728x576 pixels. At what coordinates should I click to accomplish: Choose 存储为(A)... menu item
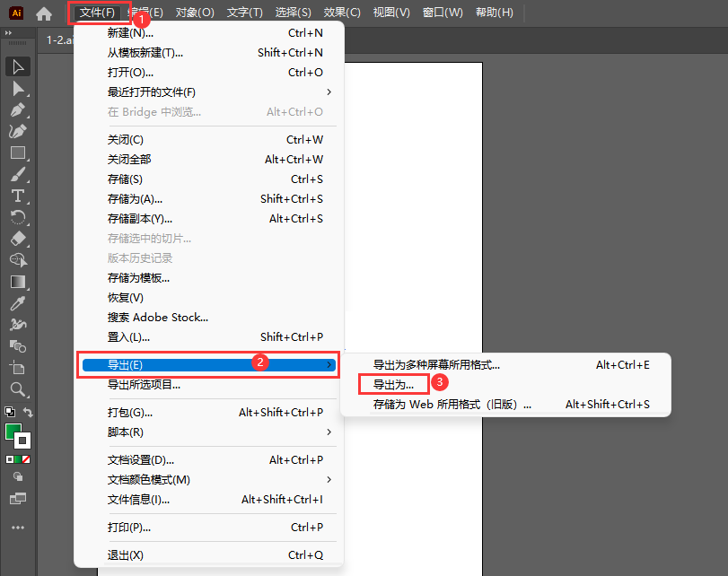tap(209, 198)
